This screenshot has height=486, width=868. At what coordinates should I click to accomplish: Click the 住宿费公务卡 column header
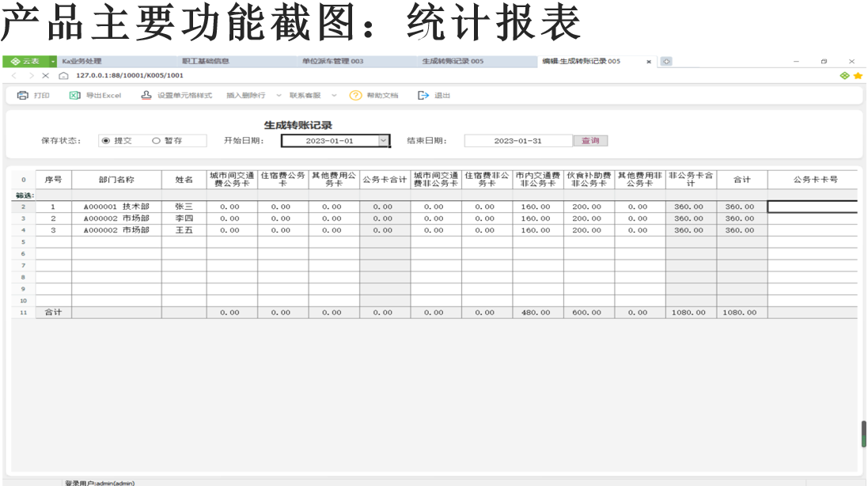[283, 180]
